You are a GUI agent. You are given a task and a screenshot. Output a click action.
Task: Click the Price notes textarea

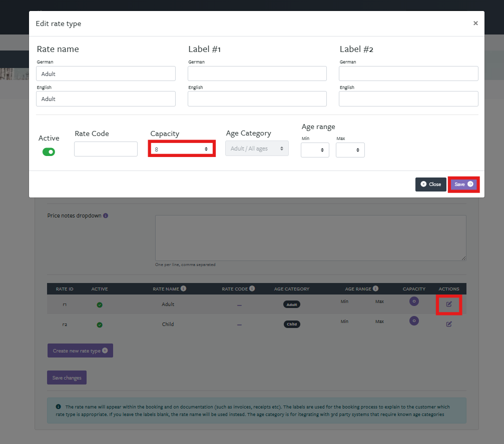click(310, 238)
